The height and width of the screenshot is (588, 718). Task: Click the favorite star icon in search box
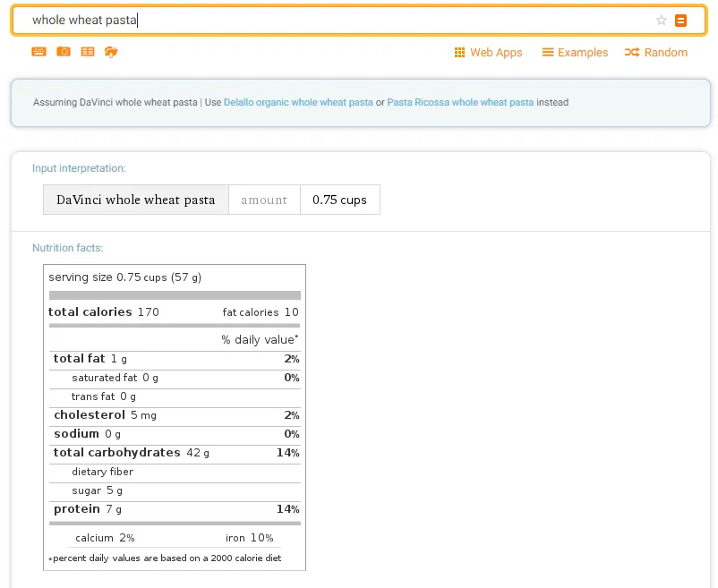[661, 20]
